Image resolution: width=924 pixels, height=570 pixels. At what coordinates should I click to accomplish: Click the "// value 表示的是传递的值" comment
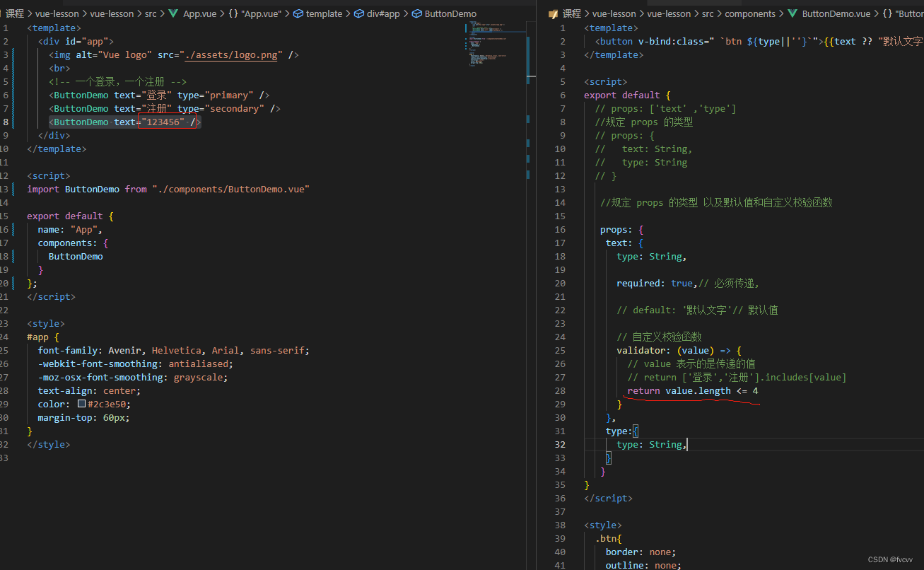691,363
